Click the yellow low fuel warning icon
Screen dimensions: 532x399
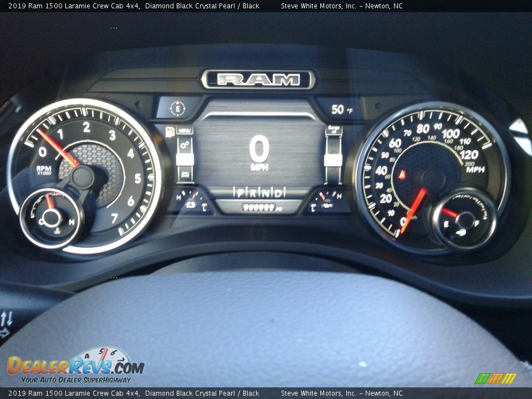click(x=170, y=132)
